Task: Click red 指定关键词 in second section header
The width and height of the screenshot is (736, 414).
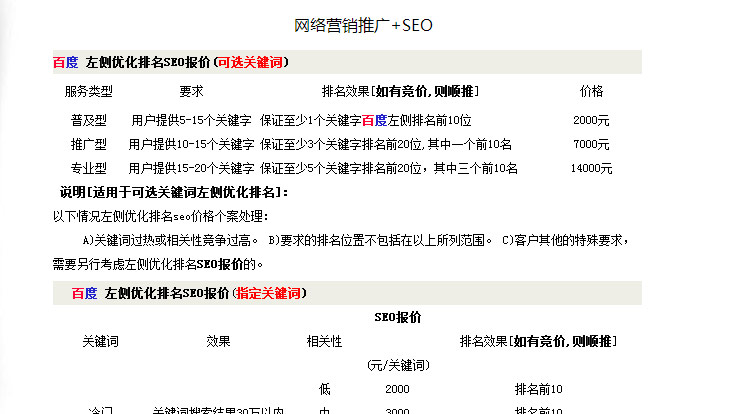Action: tap(268, 293)
